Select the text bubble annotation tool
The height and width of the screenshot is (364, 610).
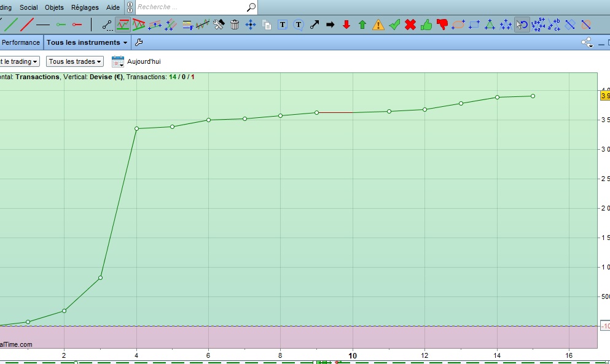click(299, 25)
